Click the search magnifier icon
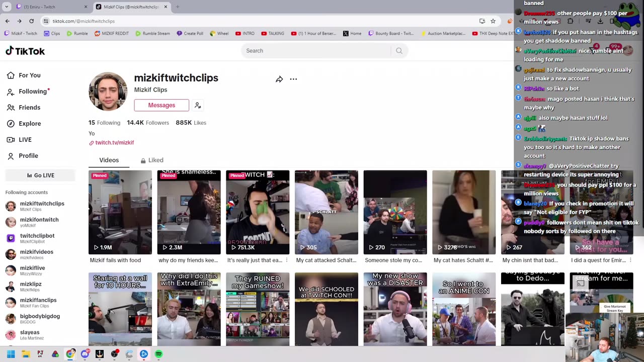The width and height of the screenshot is (644, 362). pyautogui.click(x=399, y=51)
